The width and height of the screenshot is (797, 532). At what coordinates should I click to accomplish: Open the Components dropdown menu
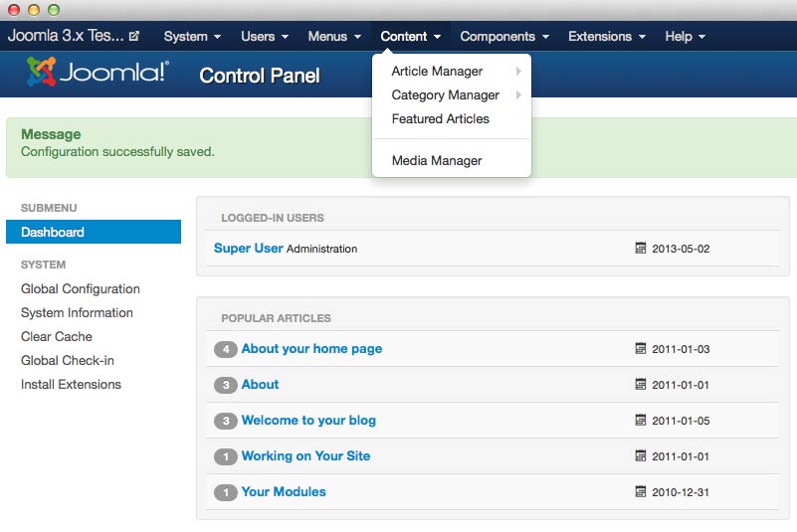point(503,37)
